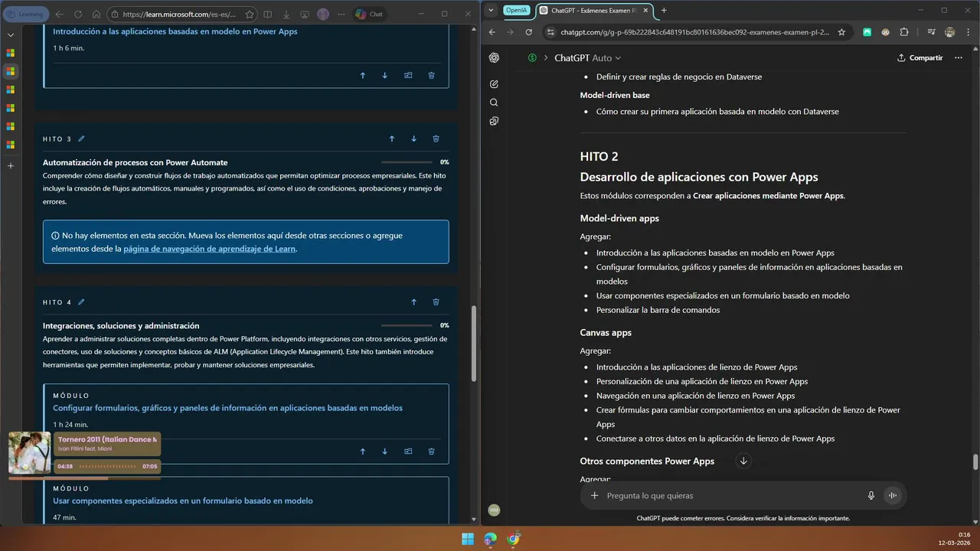Image resolution: width=980 pixels, height=551 pixels.
Task: Open Chrome tab search dropdown arrow
Action: pyautogui.click(x=492, y=10)
